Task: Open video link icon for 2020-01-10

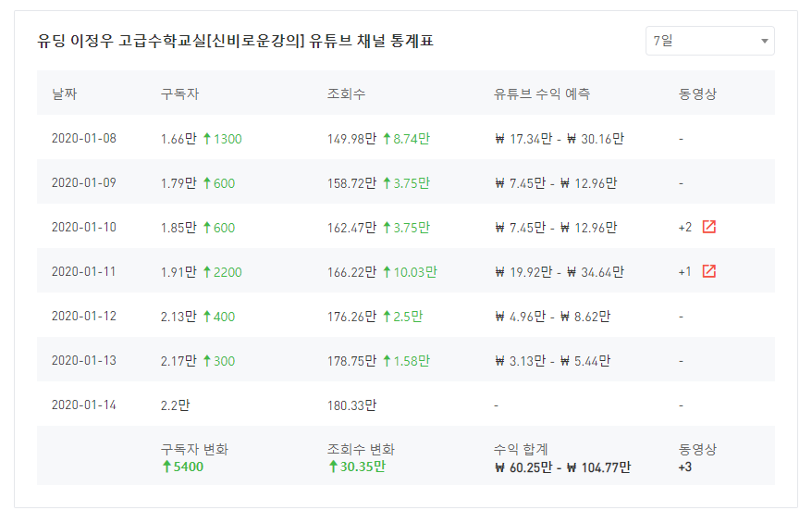Action: pyautogui.click(x=709, y=227)
